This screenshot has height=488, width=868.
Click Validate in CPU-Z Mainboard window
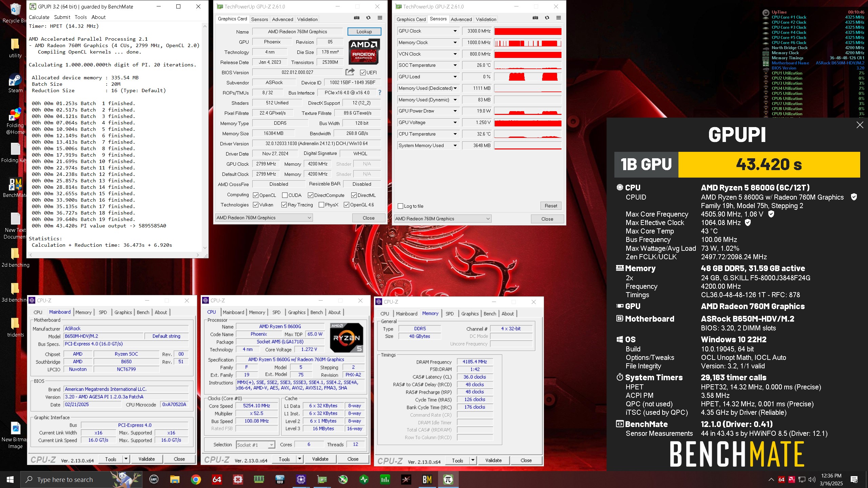coord(146,459)
